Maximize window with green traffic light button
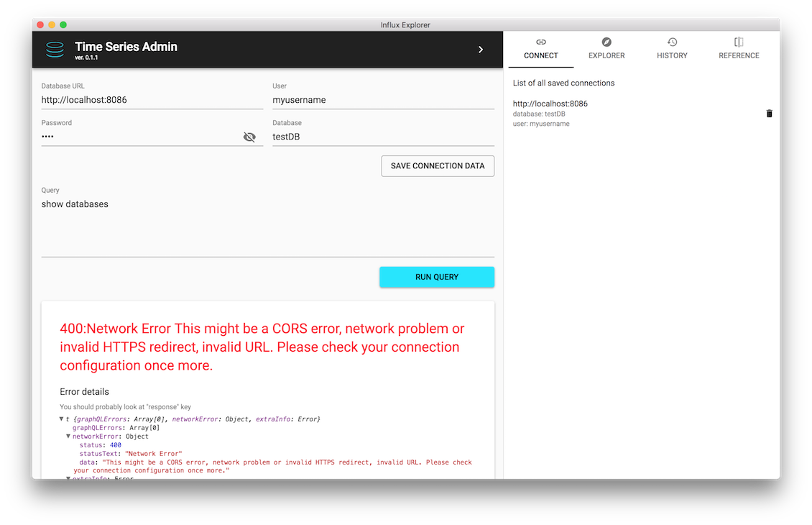 pos(63,25)
